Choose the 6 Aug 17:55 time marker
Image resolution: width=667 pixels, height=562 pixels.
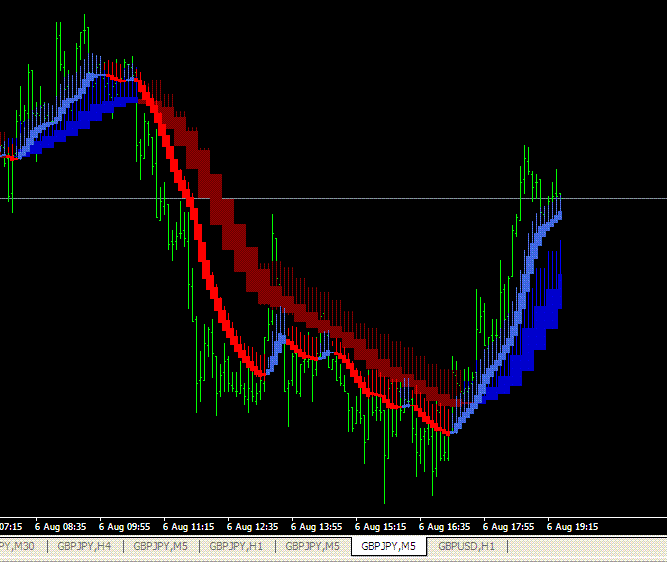508,527
